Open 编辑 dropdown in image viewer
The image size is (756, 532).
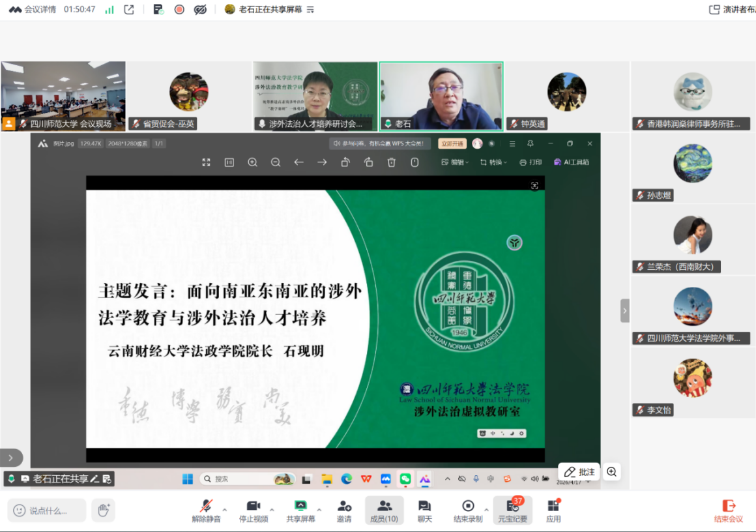[x=455, y=162]
